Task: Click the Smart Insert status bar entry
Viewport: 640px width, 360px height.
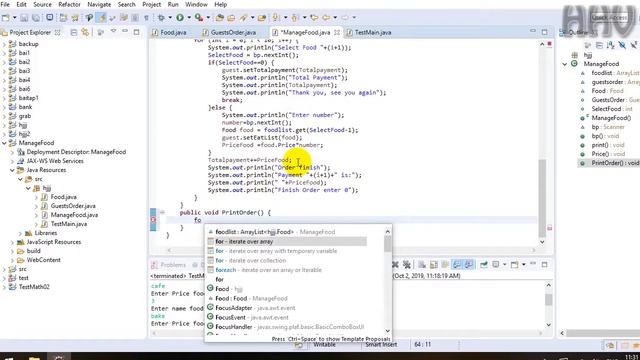Action: pyautogui.click(x=381, y=344)
